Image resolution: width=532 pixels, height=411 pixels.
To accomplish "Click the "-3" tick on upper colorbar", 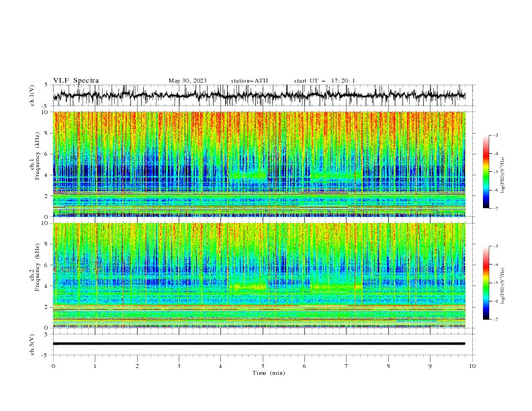I will pyautogui.click(x=496, y=135).
